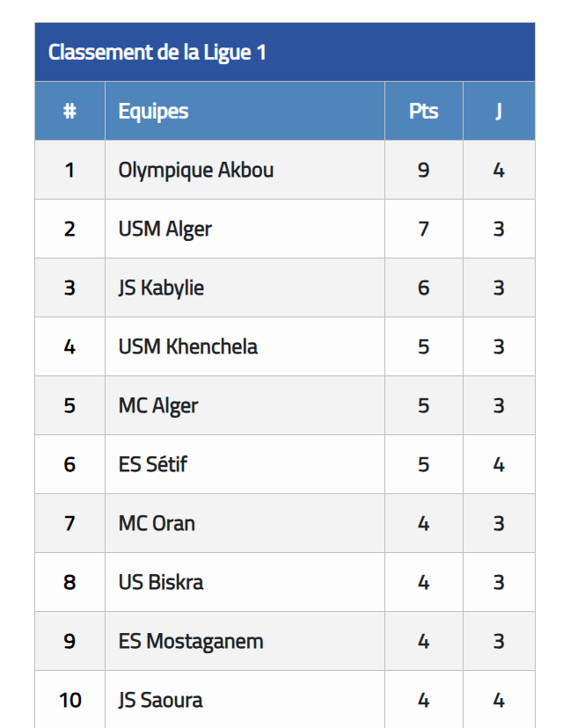Click MC Oran team name

tap(157, 524)
